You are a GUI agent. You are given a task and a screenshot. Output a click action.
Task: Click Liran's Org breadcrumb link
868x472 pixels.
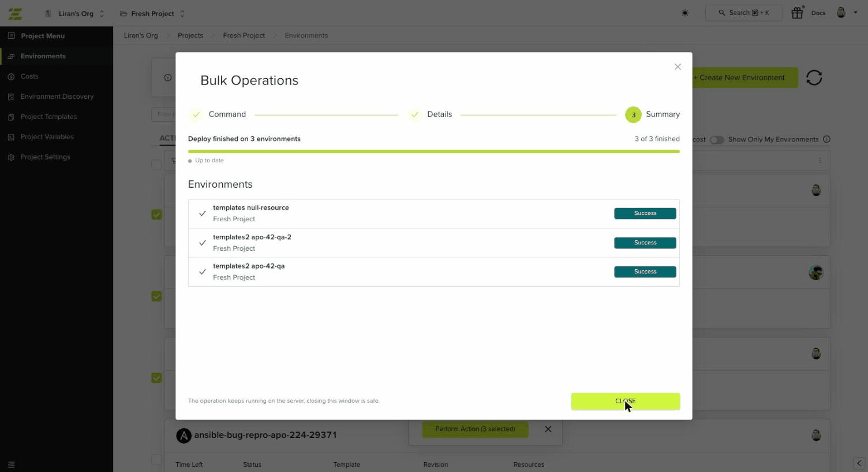(x=141, y=35)
